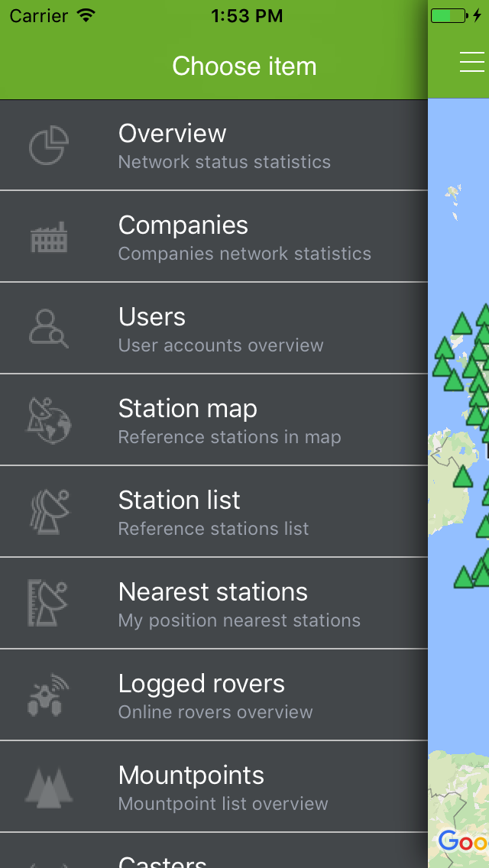Click 'User accounts overview' subtitle
This screenshot has height=868, width=489.
click(x=220, y=345)
